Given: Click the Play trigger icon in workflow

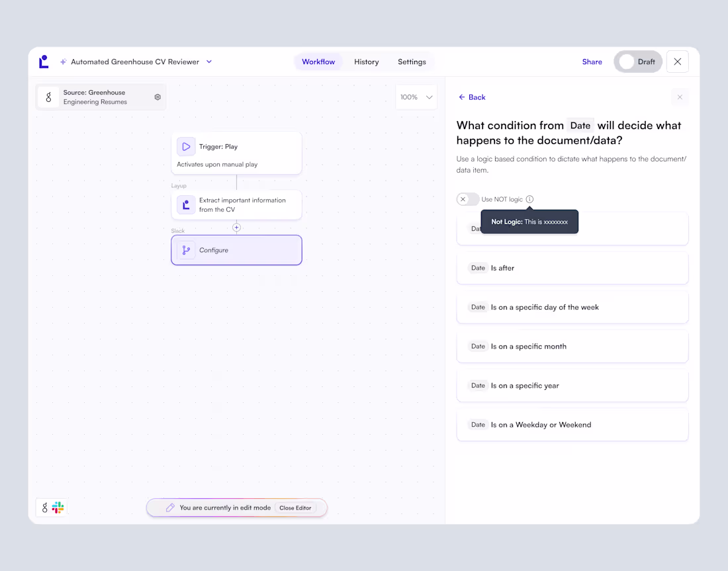Looking at the screenshot, I should 185,146.
